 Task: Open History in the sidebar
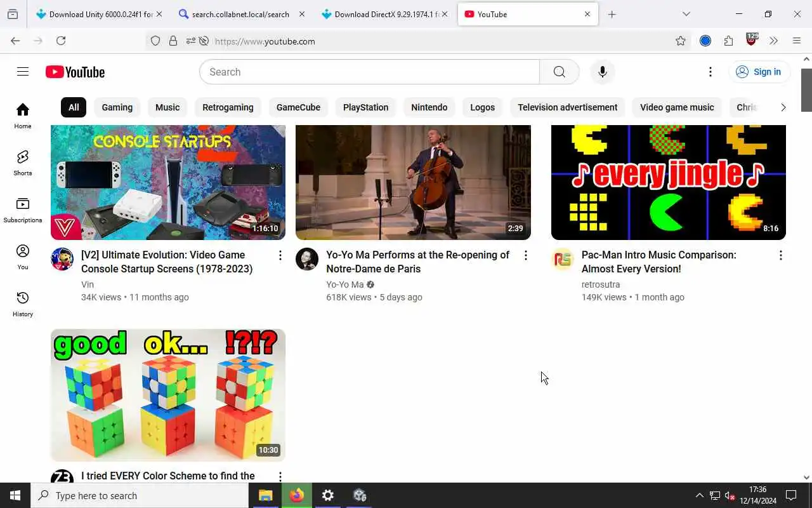point(23,304)
